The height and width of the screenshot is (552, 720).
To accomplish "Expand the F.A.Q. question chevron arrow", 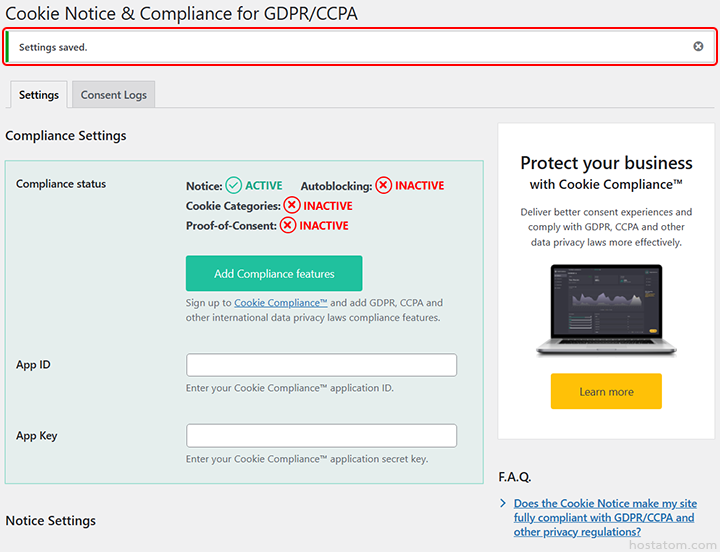I will [x=503, y=504].
